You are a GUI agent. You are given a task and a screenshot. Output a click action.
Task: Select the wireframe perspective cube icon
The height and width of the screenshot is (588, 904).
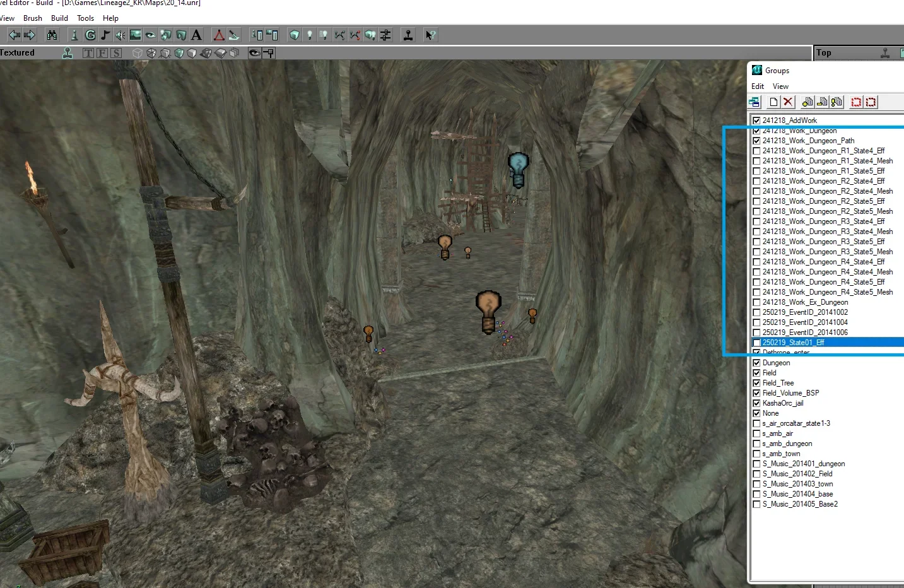pos(137,53)
